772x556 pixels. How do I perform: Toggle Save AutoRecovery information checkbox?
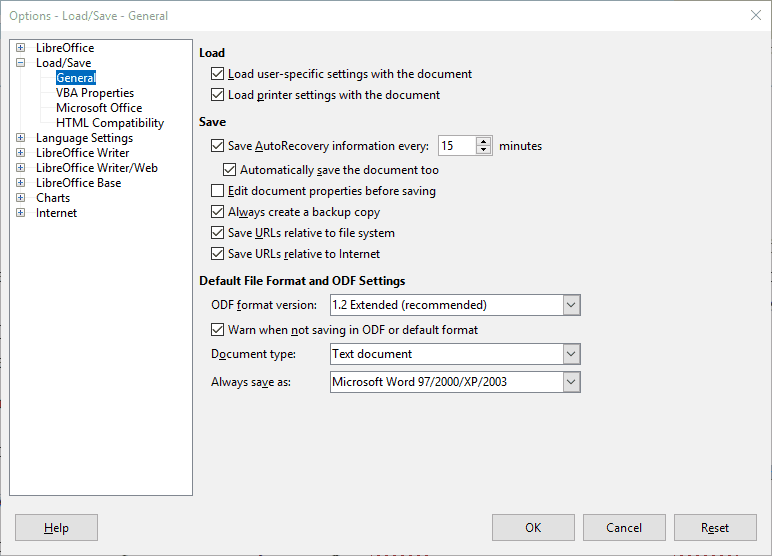(217, 146)
